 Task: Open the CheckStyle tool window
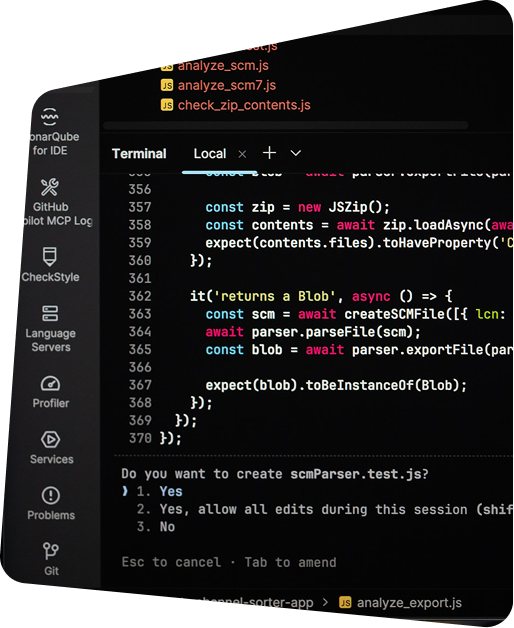point(50,265)
